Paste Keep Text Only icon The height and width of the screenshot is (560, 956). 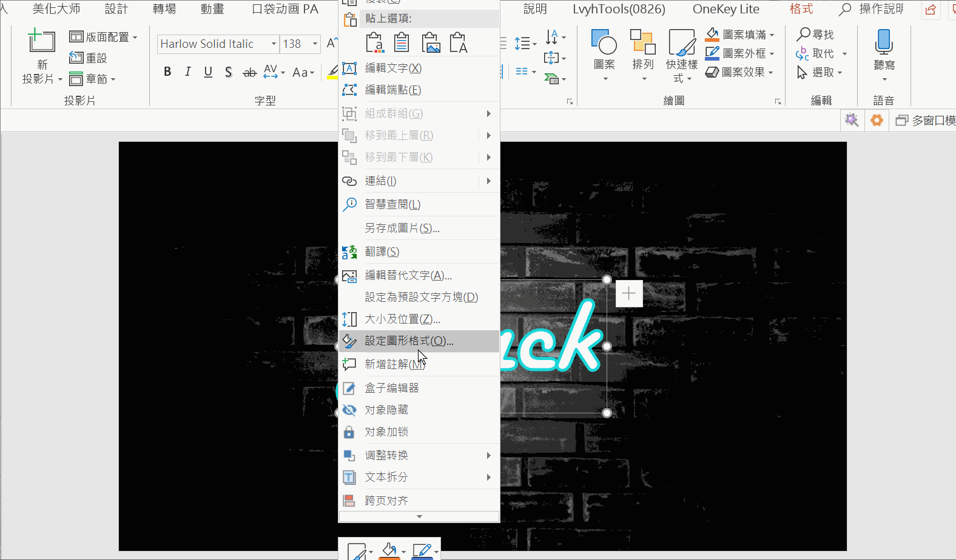[459, 42]
